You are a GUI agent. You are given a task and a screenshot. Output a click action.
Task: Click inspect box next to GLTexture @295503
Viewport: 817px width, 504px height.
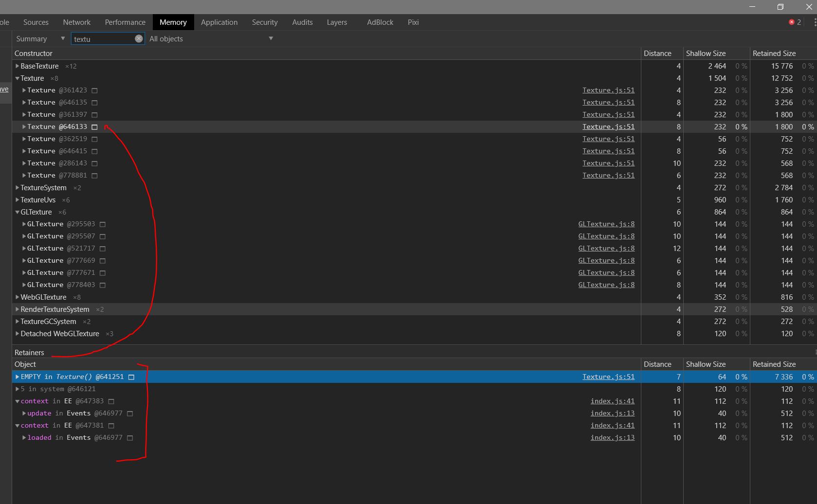[103, 224]
